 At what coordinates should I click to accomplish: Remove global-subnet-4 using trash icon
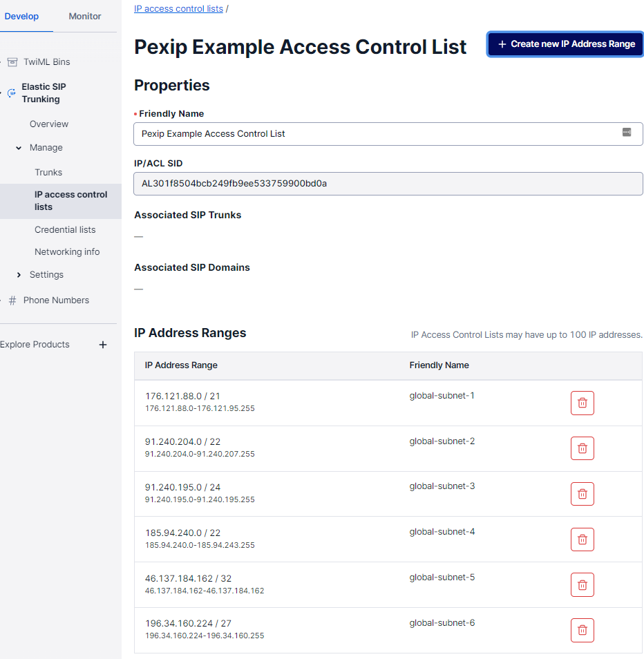582,539
